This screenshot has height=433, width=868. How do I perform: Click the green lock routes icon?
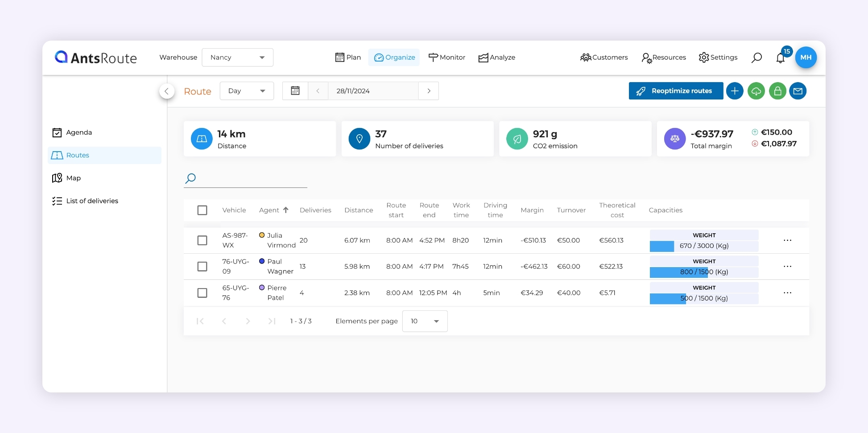coord(777,91)
